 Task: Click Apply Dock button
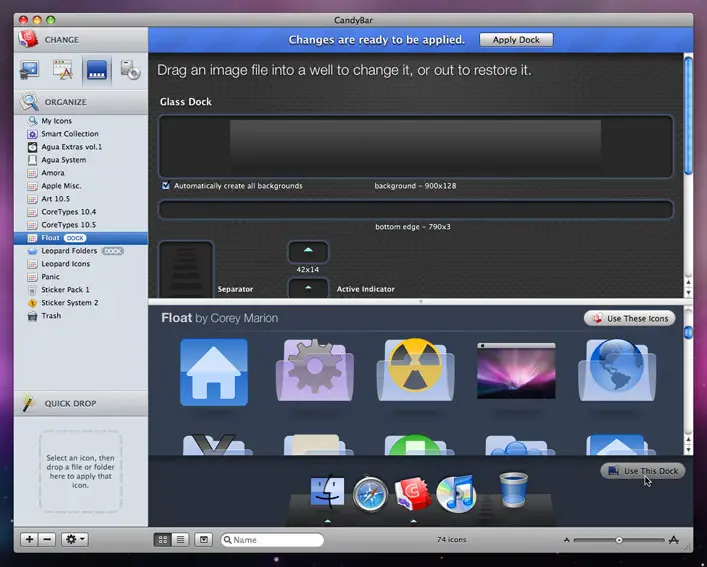pyautogui.click(x=516, y=40)
